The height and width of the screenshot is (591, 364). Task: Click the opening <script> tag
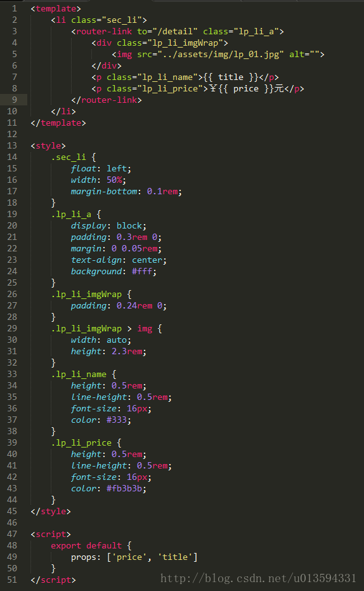coord(51,534)
